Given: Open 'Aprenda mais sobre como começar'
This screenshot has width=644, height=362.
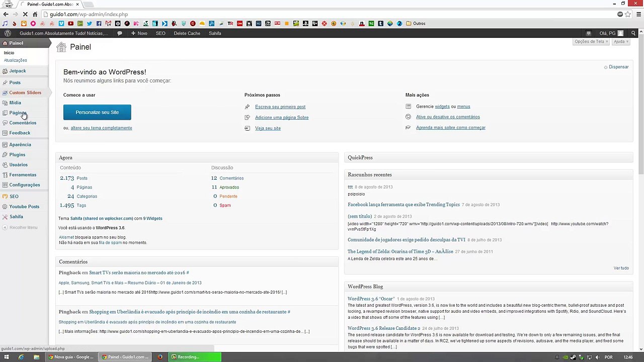Looking at the screenshot, I should coord(451,128).
